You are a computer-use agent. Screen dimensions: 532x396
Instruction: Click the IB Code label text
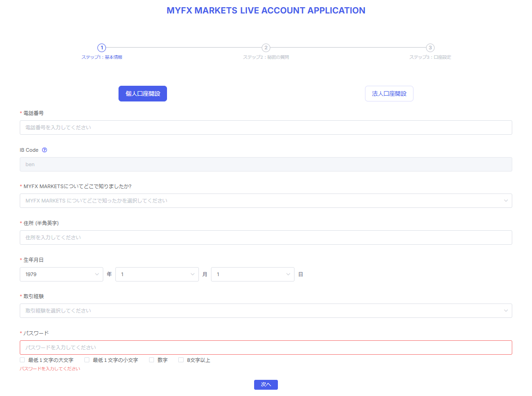[29, 150]
